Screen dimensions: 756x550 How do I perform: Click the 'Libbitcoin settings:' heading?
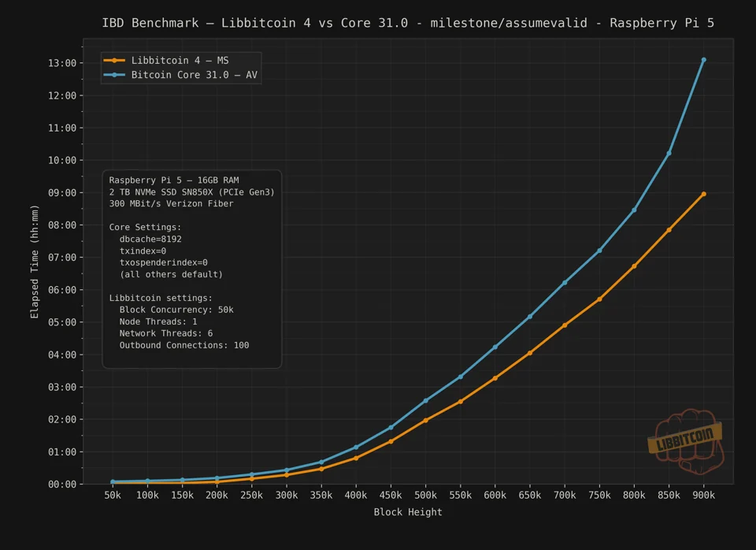[x=161, y=298]
